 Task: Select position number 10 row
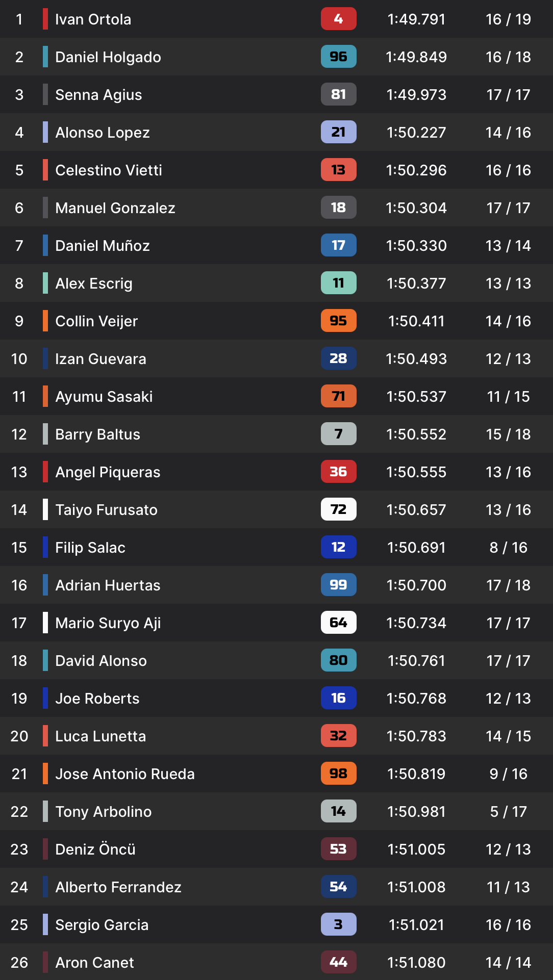(x=276, y=358)
